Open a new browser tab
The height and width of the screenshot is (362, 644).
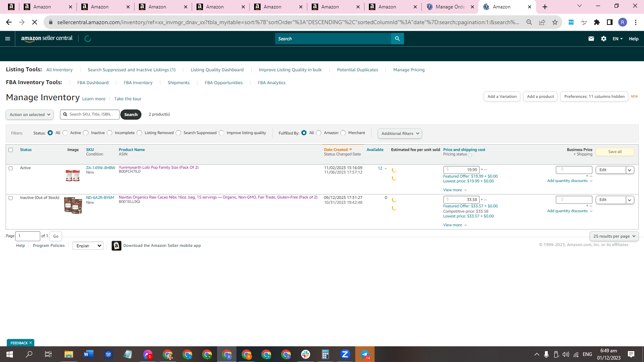point(545,7)
